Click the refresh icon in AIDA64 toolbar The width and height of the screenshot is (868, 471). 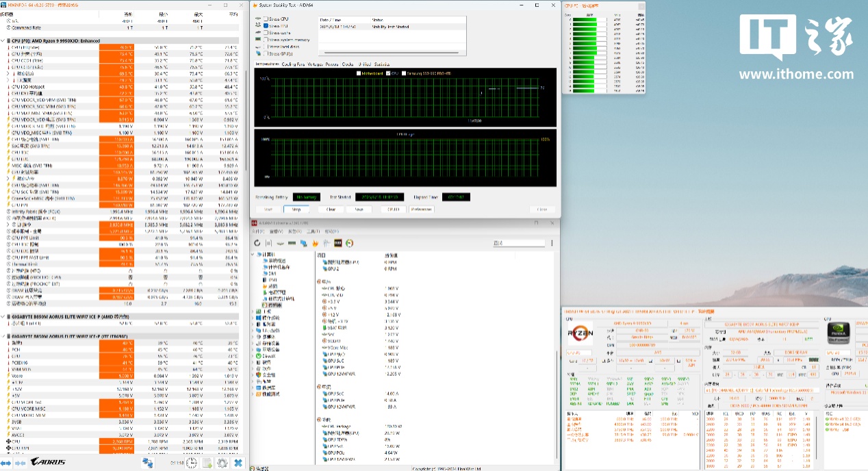257,243
